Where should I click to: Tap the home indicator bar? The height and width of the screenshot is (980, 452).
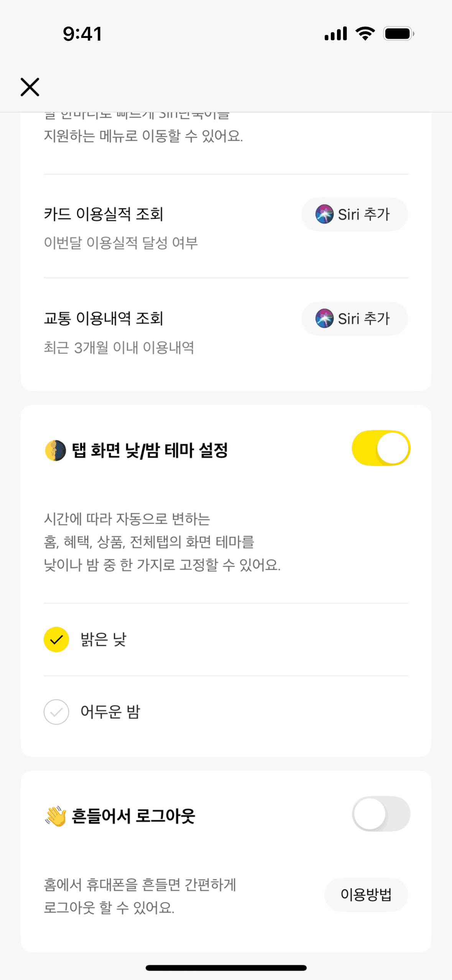[226, 968]
